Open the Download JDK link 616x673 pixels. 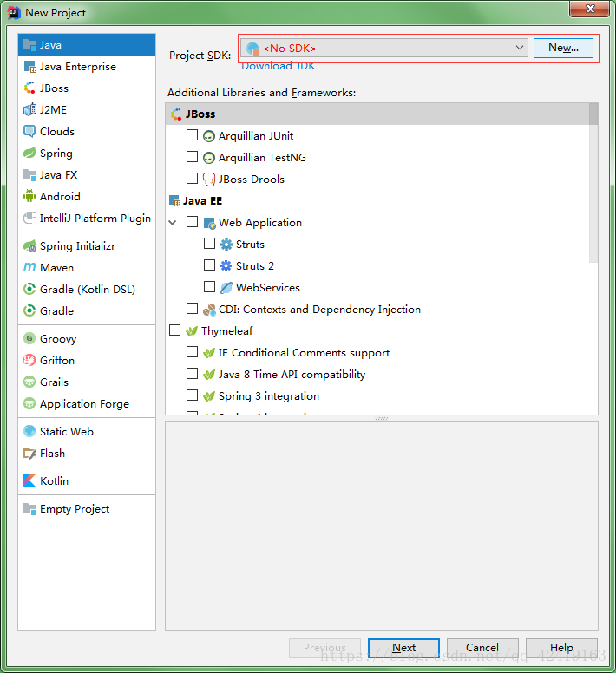tap(279, 66)
